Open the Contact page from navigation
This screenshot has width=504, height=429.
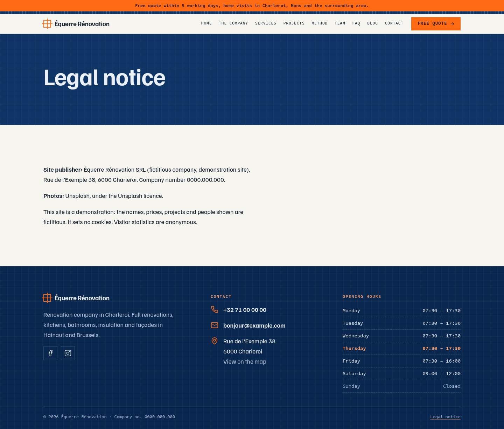pos(394,23)
